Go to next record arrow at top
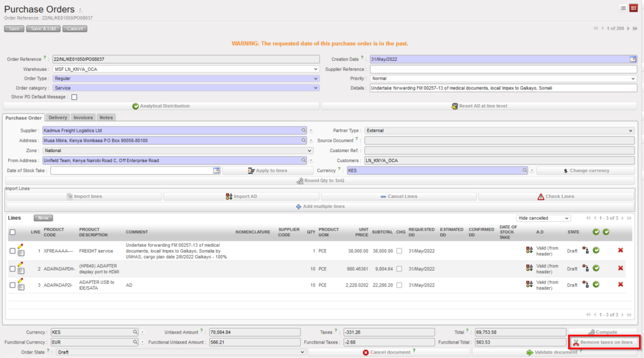The height and width of the screenshot is (358, 644). tap(628, 29)
